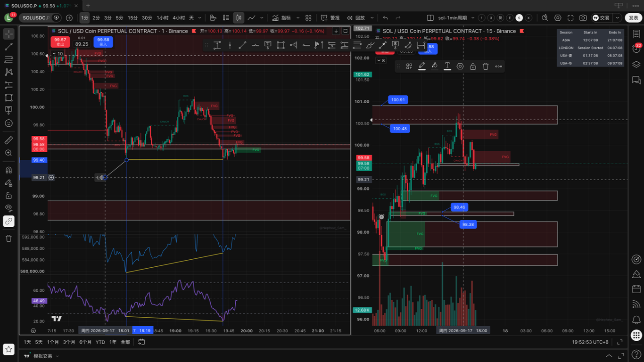Open the indicator templates grid icon

(x=308, y=18)
